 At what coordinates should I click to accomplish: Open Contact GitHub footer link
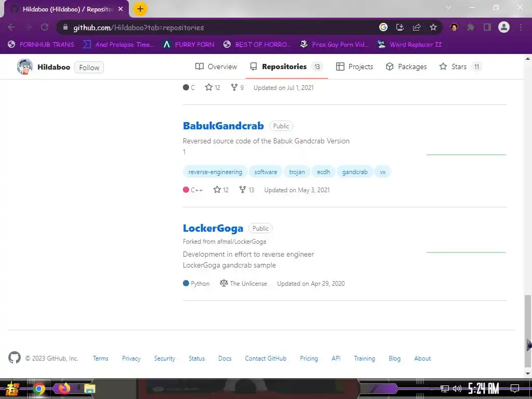(x=265, y=358)
